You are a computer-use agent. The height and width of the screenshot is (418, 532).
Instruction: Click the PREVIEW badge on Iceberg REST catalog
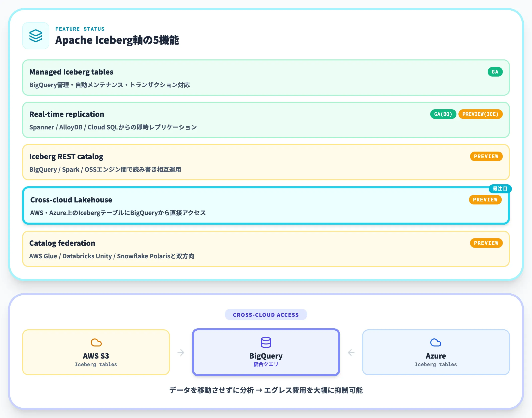point(486,156)
